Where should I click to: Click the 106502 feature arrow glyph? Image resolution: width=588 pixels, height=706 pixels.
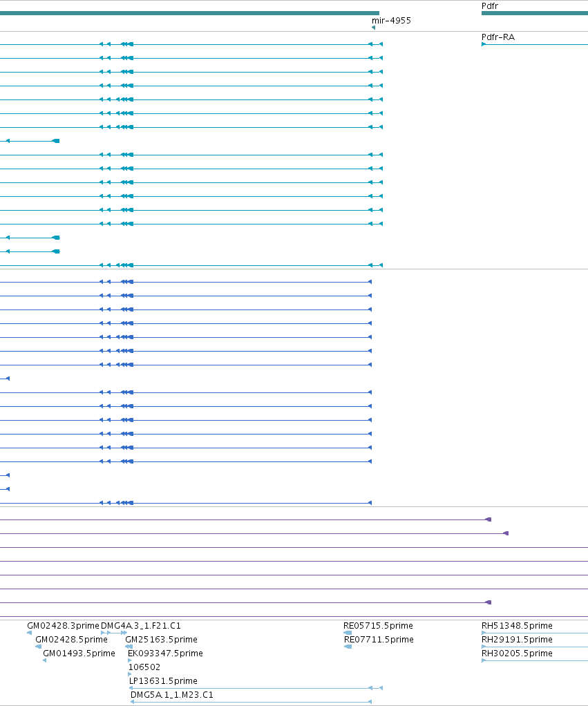pyautogui.click(x=130, y=674)
